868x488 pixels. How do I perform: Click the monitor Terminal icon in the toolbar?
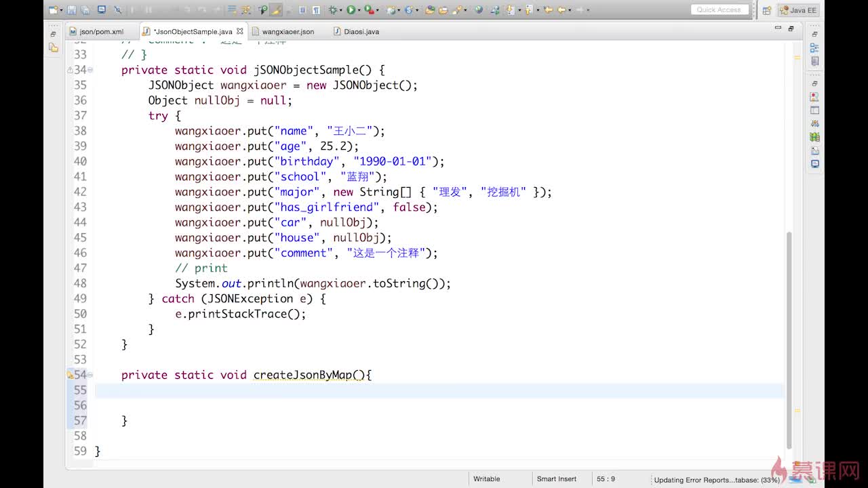click(102, 9)
